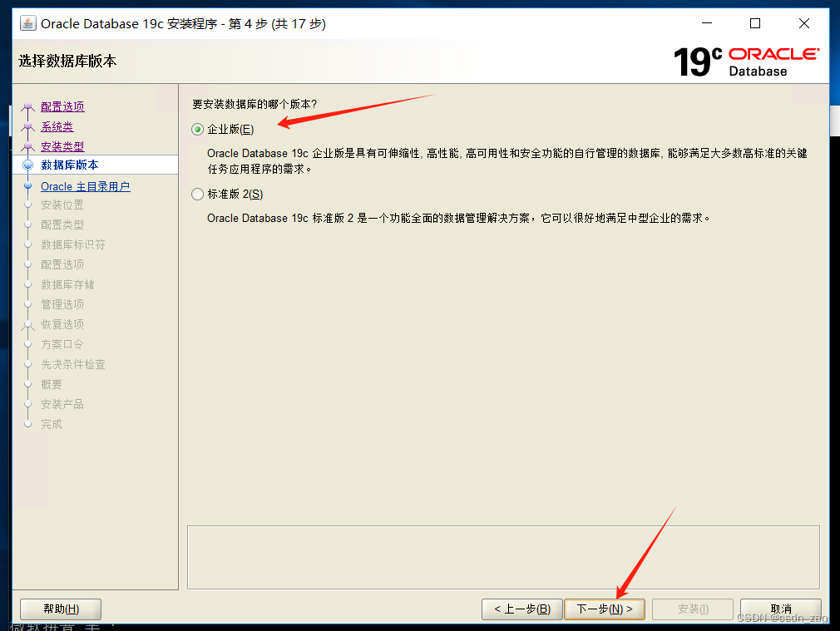Click the Oracle 19c Database logo
The image size is (840, 631).
point(746,62)
